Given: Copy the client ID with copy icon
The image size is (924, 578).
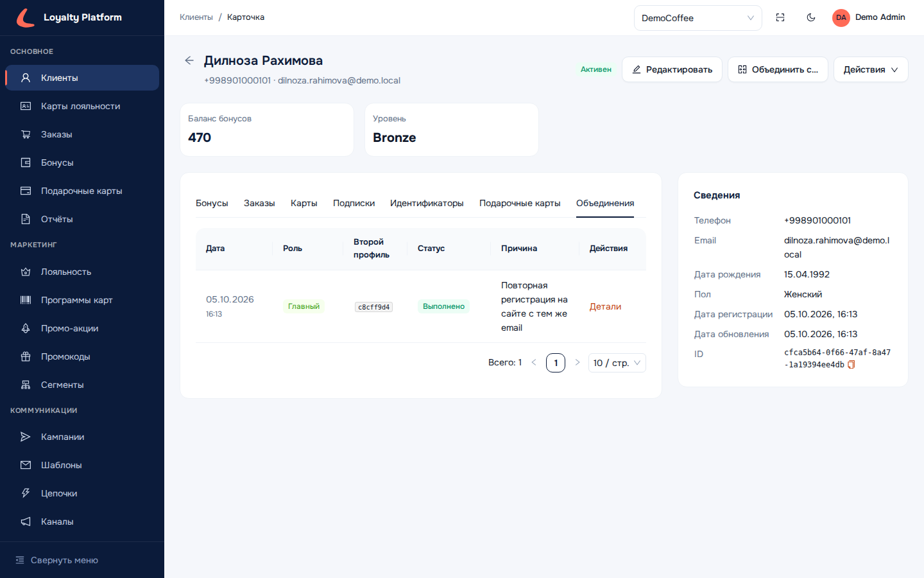Looking at the screenshot, I should click(851, 365).
